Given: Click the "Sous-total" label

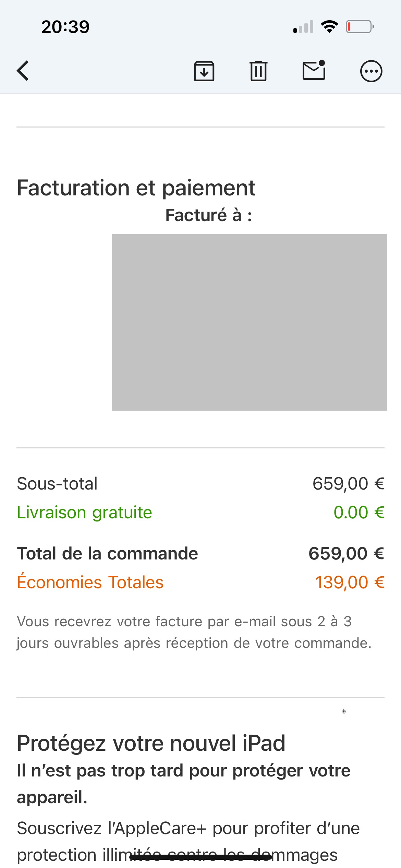Looking at the screenshot, I should point(57,484).
